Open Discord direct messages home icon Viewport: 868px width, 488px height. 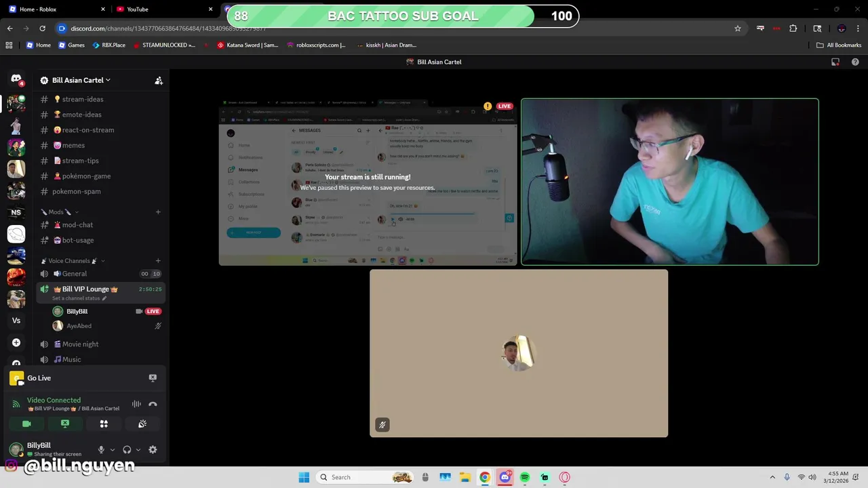16,79
